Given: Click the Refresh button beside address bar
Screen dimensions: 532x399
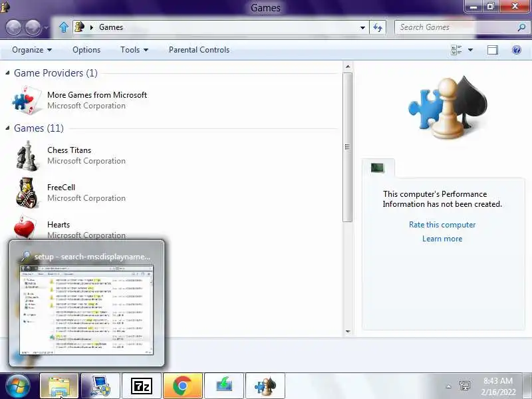Looking at the screenshot, I should (378, 27).
